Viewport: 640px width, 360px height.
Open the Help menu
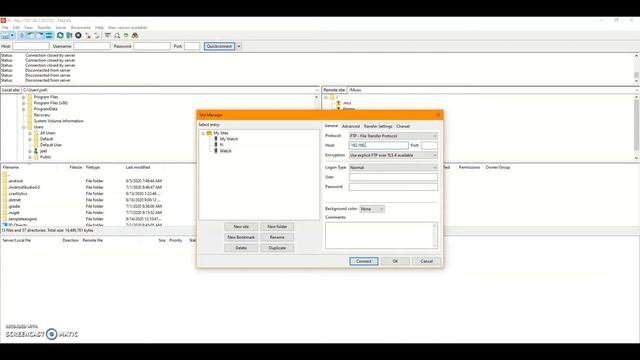[x=99, y=27]
